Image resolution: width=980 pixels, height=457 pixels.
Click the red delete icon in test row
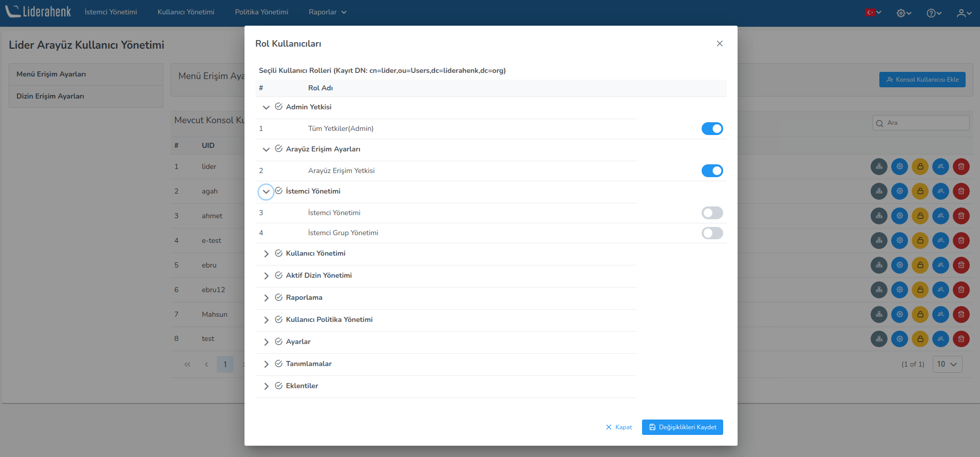(961, 338)
